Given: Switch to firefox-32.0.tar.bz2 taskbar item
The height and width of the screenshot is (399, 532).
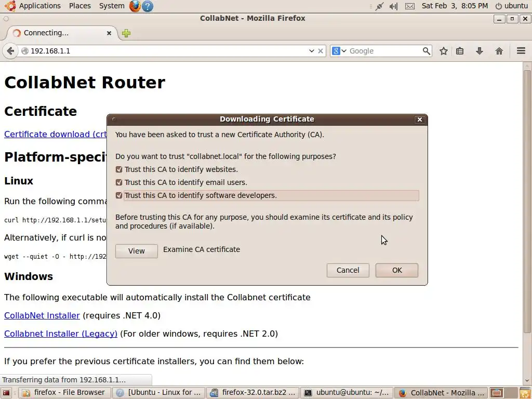Looking at the screenshot, I should pos(253,393).
